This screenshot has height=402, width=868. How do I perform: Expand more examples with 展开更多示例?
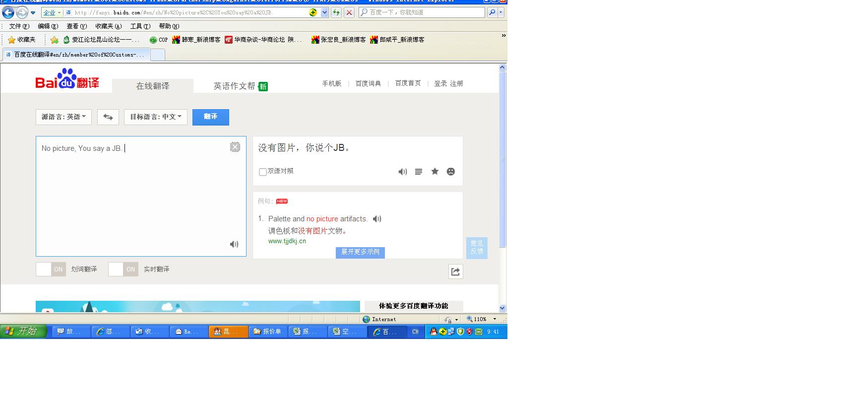point(360,252)
